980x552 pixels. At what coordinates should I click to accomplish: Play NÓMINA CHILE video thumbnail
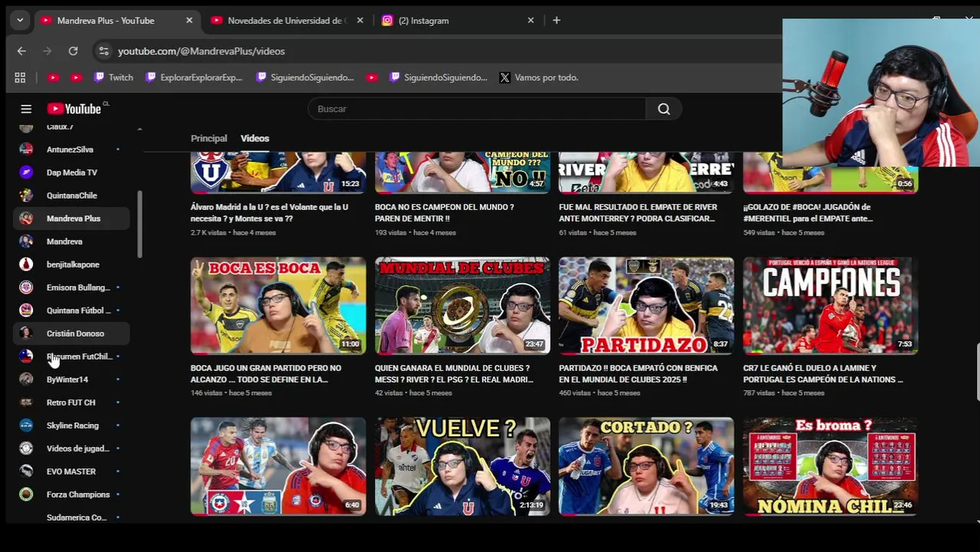pos(830,466)
